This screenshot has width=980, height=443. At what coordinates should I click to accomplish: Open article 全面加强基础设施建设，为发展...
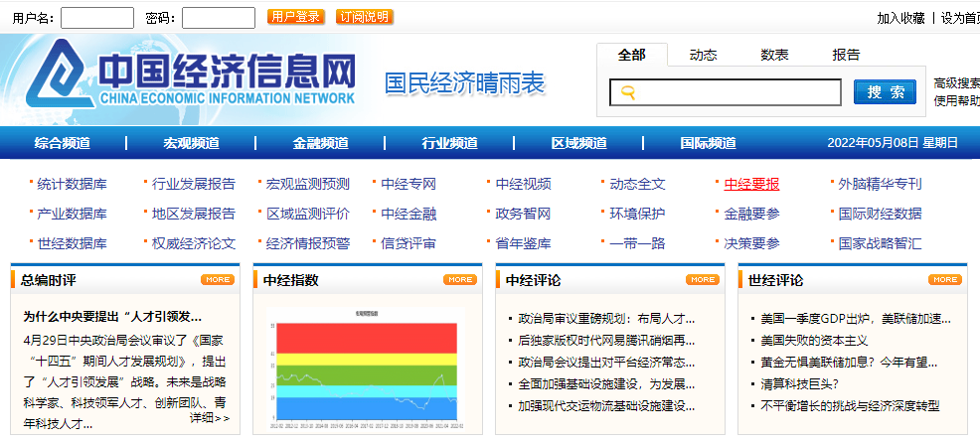tap(606, 384)
